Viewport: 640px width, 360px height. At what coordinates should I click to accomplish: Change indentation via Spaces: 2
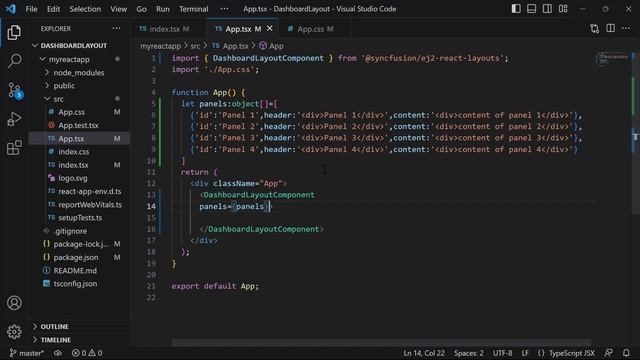(469, 353)
